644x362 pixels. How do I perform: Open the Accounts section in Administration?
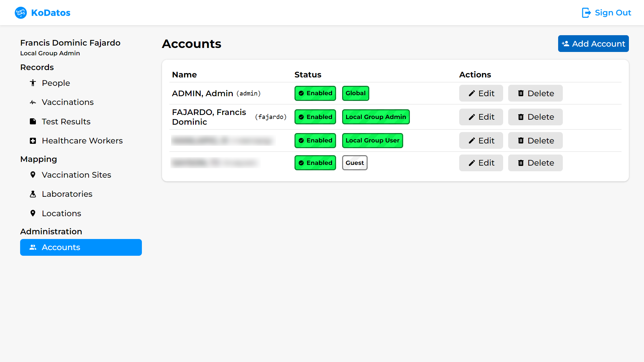(81, 247)
